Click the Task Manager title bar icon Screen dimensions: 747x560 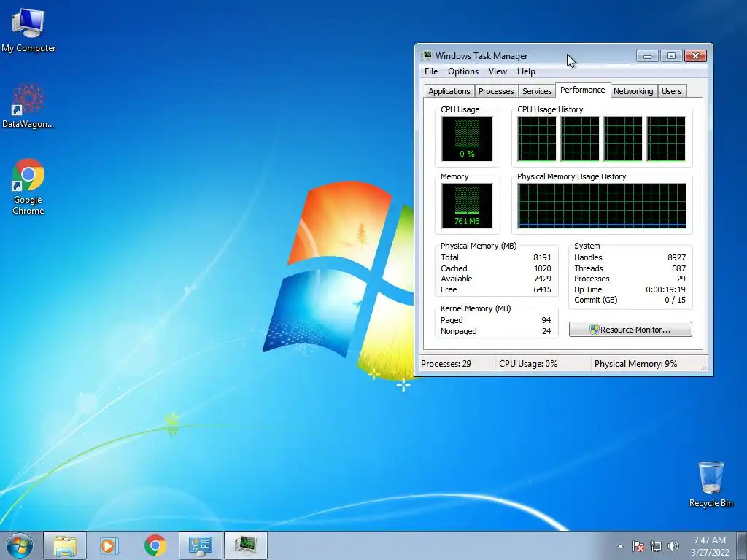click(x=426, y=55)
